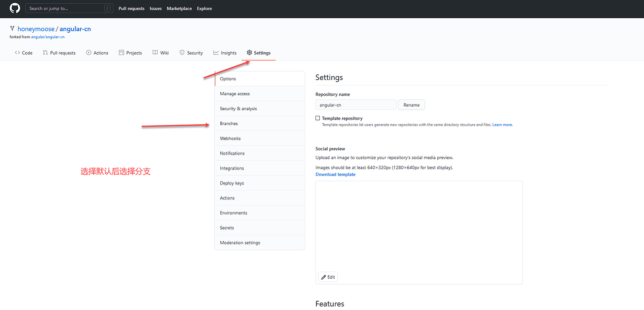Click the fork icon beside repository name
The width and height of the screenshot is (644, 310).
pyautogui.click(x=13, y=29)
